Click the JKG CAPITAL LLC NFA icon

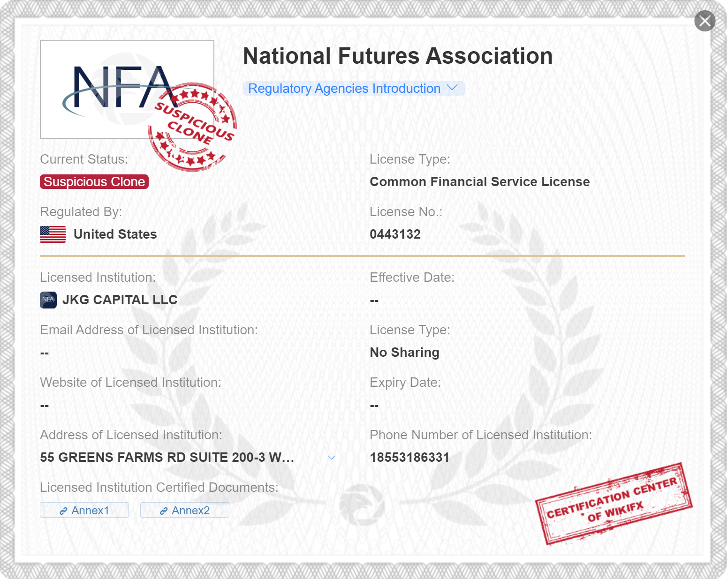pos(48,300)
